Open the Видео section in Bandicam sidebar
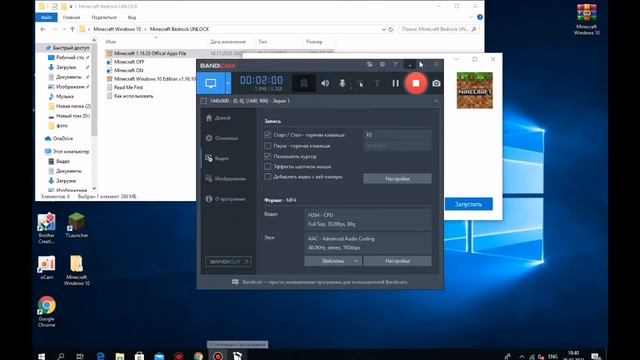The image size is (640, 360). 218,158
